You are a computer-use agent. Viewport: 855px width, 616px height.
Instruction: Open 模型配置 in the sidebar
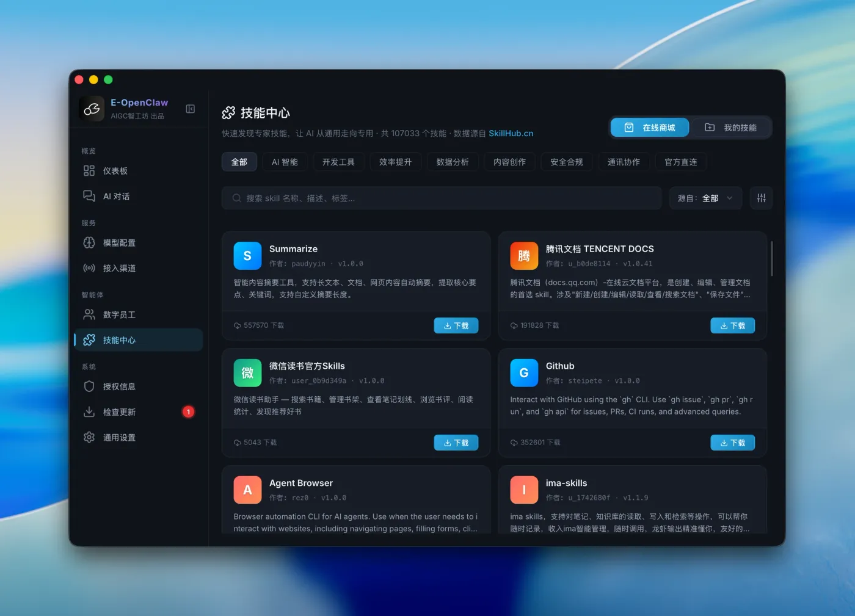pos(139,242)
